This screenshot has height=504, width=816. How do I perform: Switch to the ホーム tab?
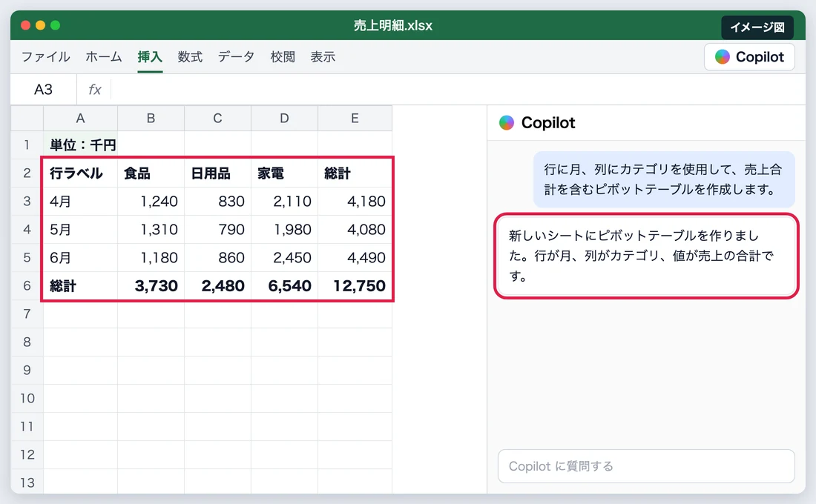pos(104,56)
